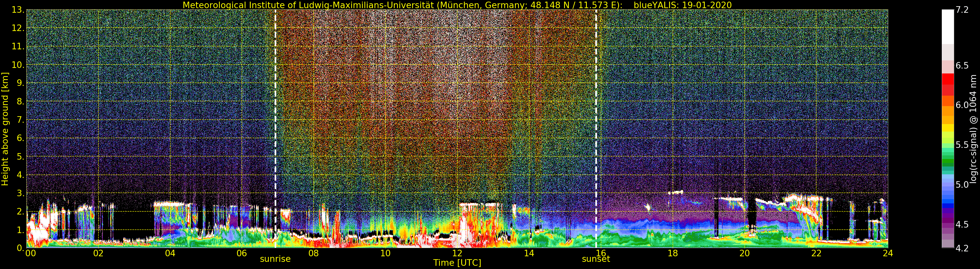980x269 pixels.
Task: Click the blue section of the colorbar
Action: tap(948, 191)
